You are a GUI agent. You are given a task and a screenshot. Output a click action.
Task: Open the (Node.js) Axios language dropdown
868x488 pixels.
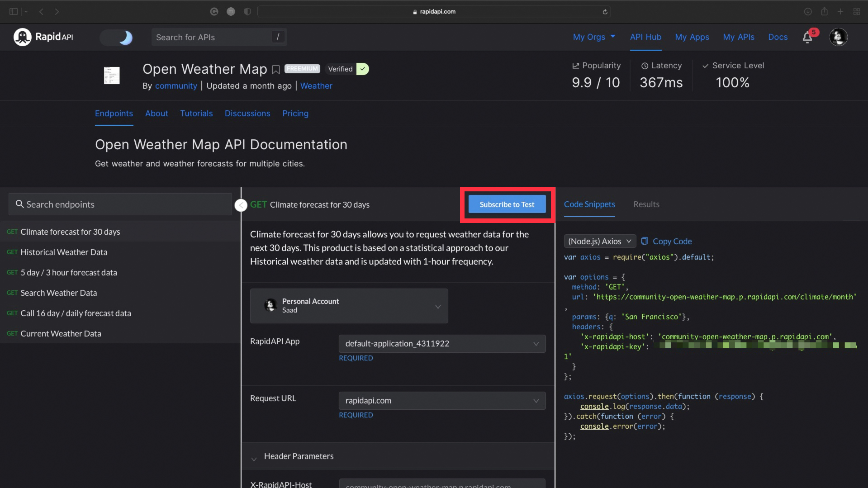[x=600, y=242]
